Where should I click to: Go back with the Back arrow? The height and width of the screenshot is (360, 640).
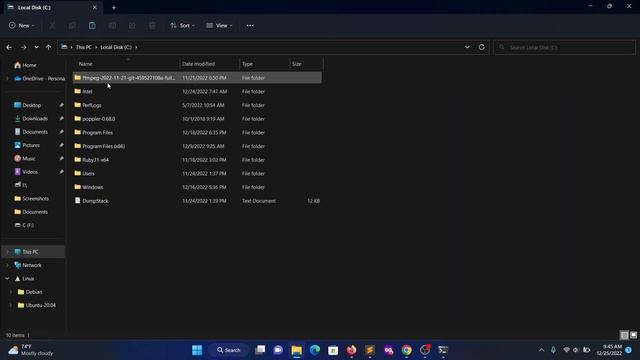click(x=9, y=47)
